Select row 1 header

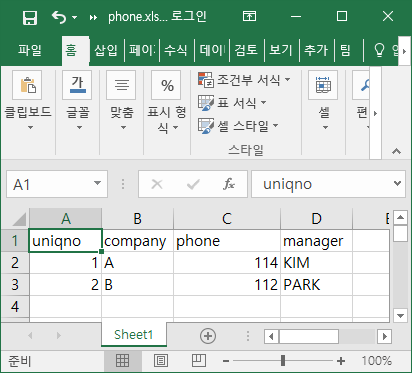[x=15, y=240]
